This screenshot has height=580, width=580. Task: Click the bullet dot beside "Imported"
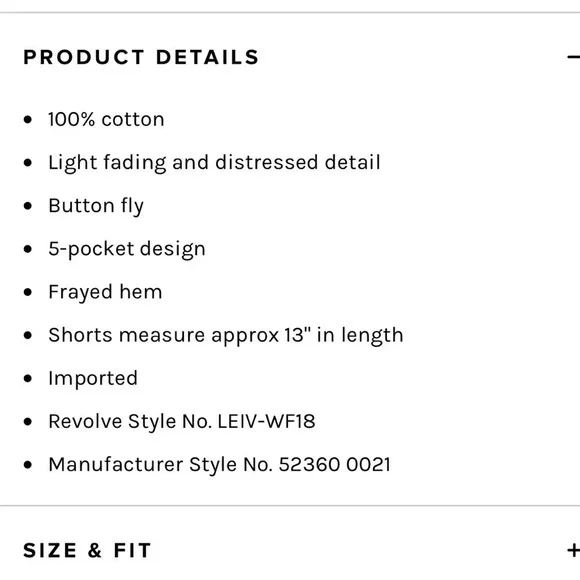pos(28,378)
